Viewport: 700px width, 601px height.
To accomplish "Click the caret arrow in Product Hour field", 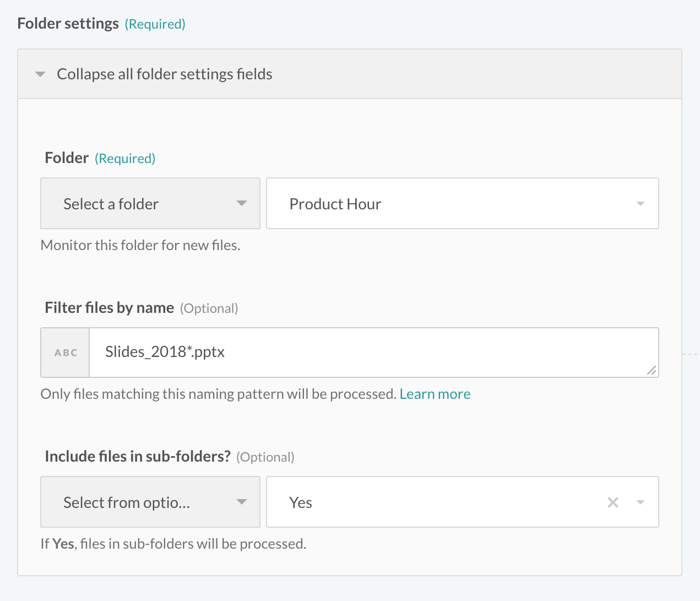I will tap(640, 204).
